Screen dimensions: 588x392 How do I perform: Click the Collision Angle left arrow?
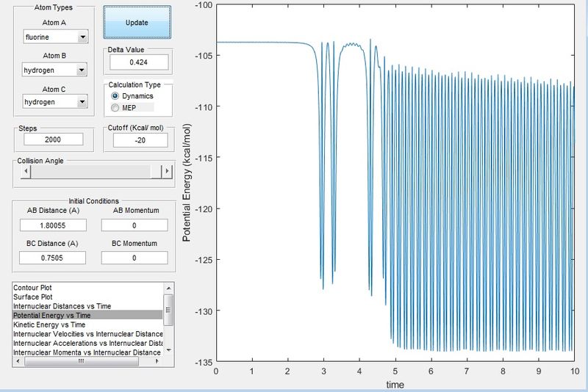[26, 172]
